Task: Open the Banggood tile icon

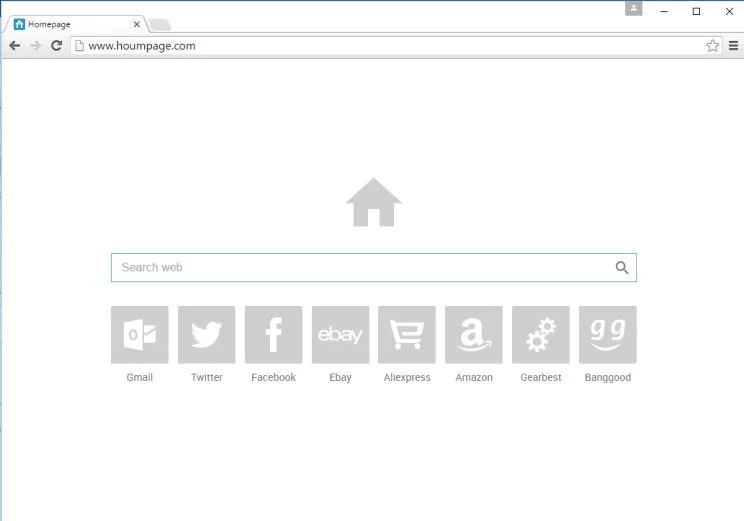Action: 607,335
